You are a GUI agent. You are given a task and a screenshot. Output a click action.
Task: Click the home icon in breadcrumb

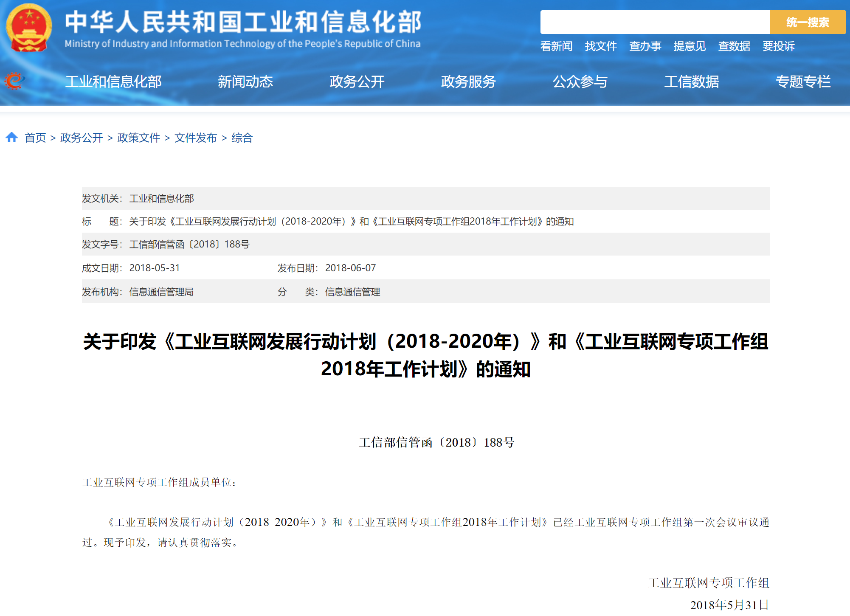coord(11,137)
